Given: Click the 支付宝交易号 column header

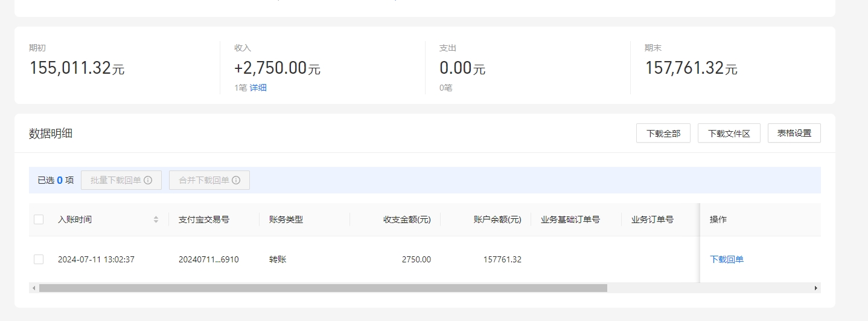Looking at the screenshot, I should 204,219.
